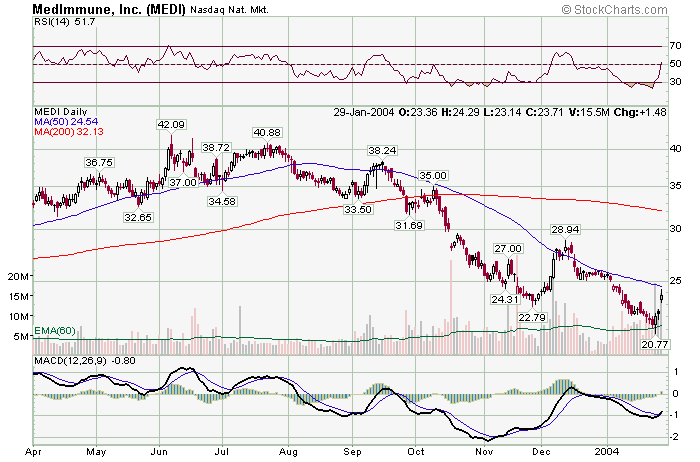Click the Aug x-axis label

(288, 452)
